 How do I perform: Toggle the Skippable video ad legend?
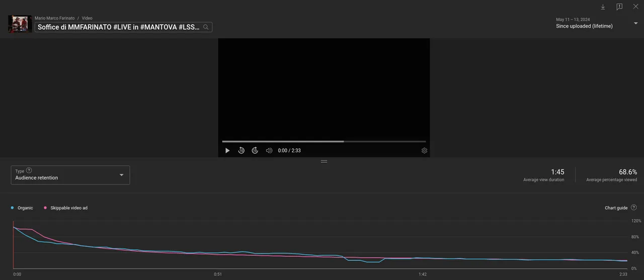click(66, 208)
